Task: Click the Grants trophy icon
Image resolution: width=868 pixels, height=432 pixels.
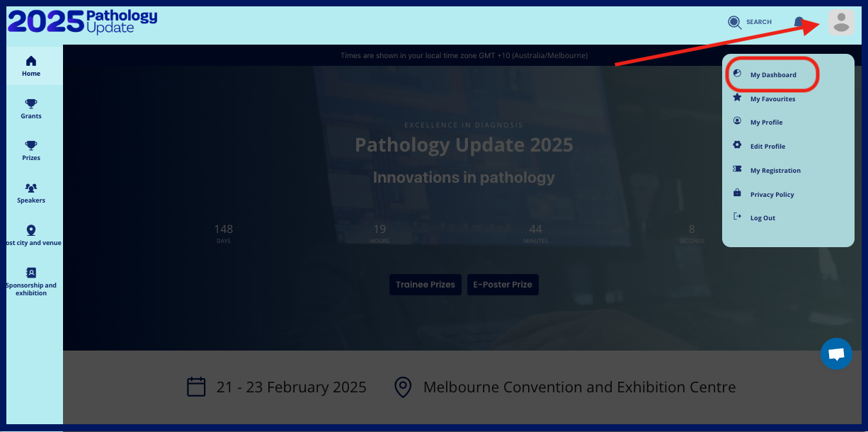Action: point(31,103)
